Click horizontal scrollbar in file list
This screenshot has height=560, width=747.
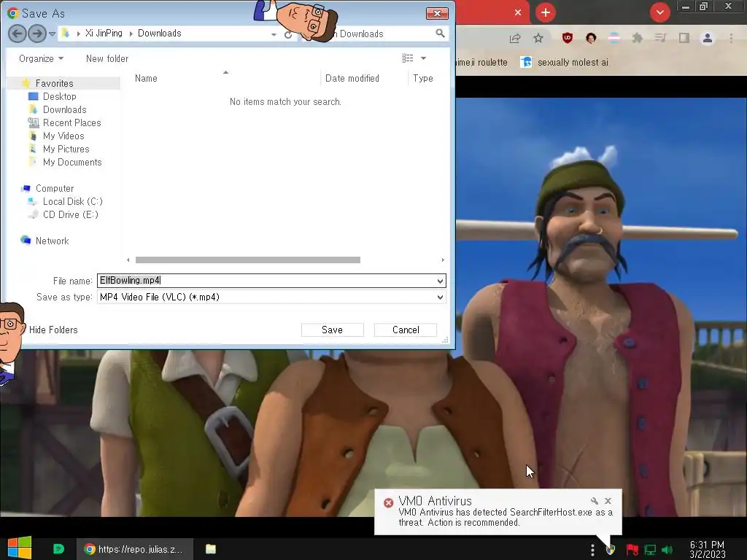[248, 260]
